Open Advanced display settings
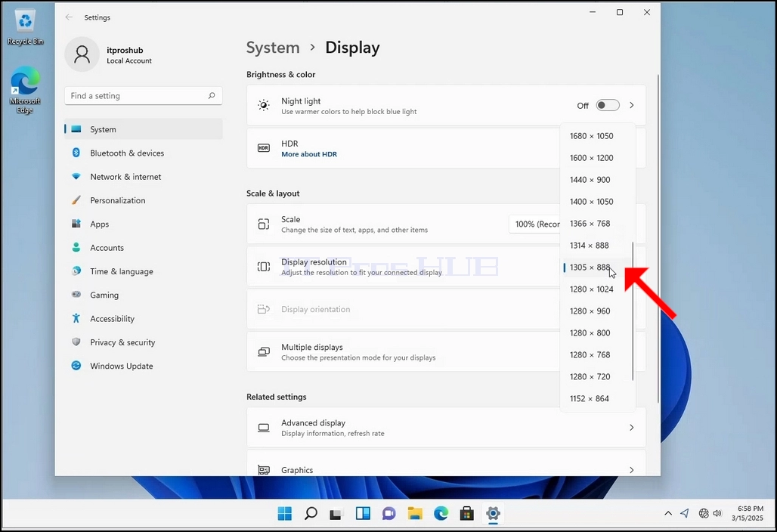This screenshot has width=777, height=532. tap(446, 428)
